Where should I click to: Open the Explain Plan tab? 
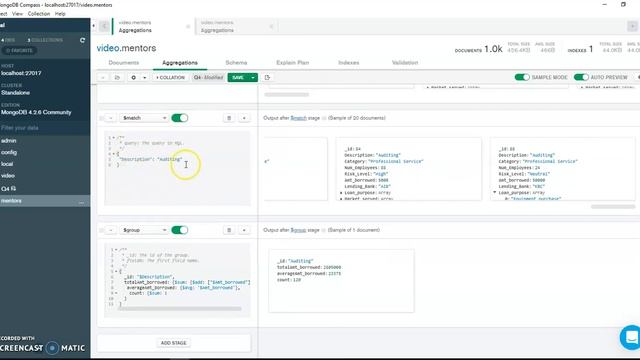pyautogui.click(x=293, y=62)
